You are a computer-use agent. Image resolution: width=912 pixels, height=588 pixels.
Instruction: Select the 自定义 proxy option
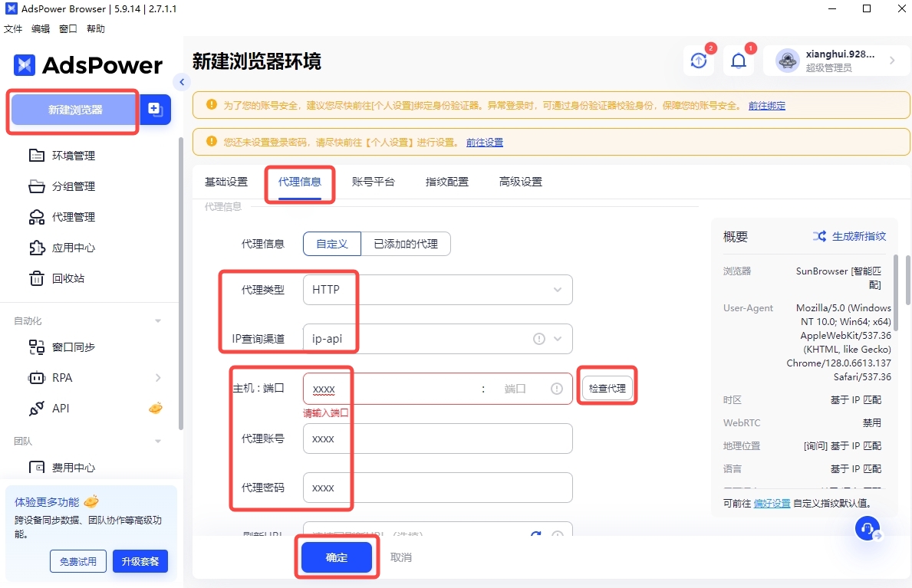332,244
